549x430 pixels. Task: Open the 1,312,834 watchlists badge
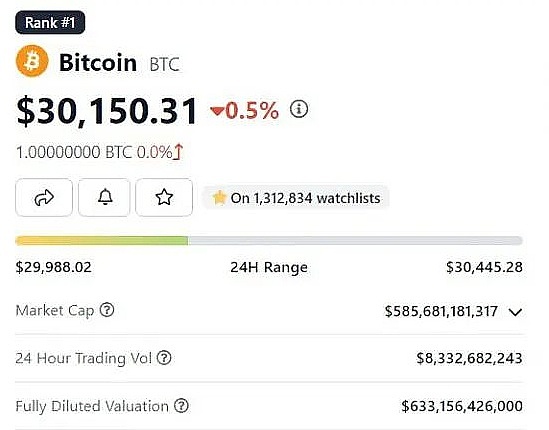[296, 198]
